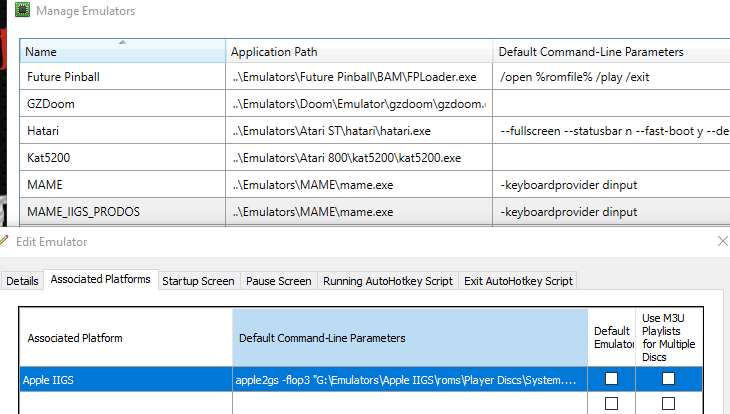Image resolution: width=730 pixels, height=414 pixels.
Task: Click the Manage Emulators window icon
Action: 22,10
